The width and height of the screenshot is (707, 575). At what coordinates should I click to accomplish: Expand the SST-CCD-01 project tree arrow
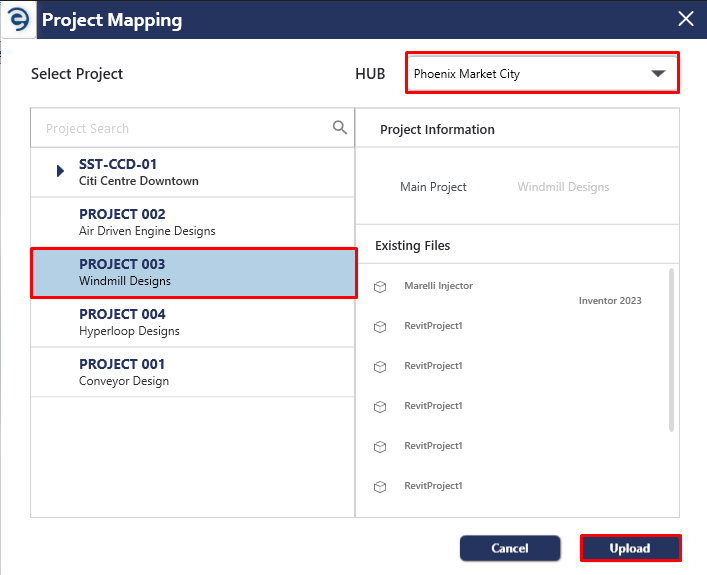click(x=60, y=171)
